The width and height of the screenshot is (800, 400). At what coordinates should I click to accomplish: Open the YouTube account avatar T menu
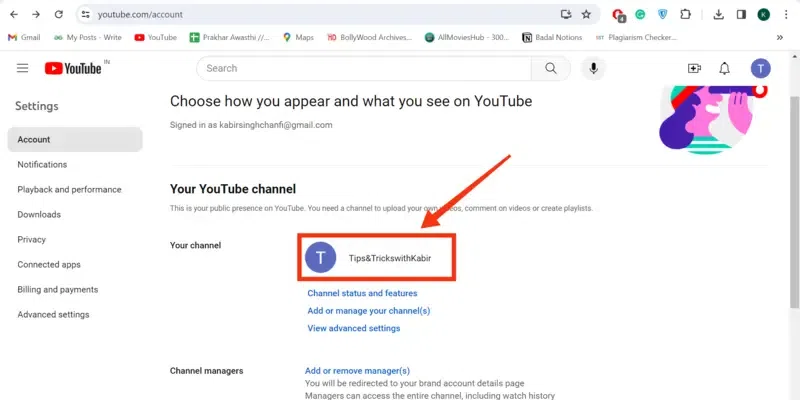[x=761, y=68]
